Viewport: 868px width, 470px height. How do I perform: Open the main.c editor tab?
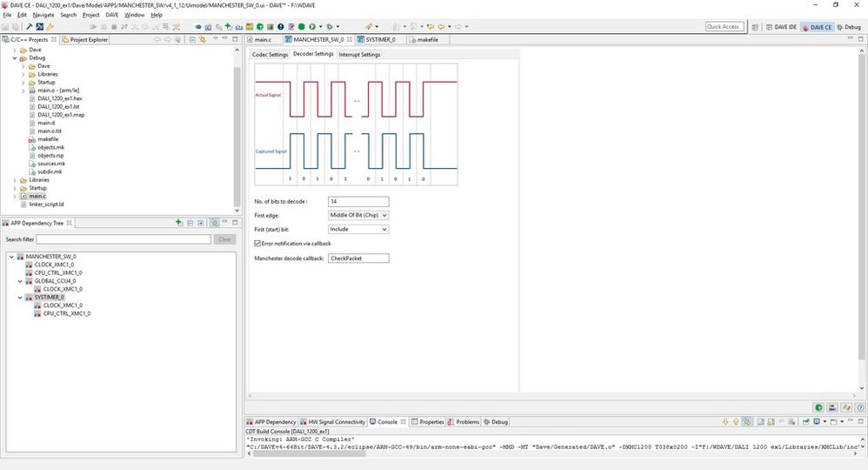point(263,39)
